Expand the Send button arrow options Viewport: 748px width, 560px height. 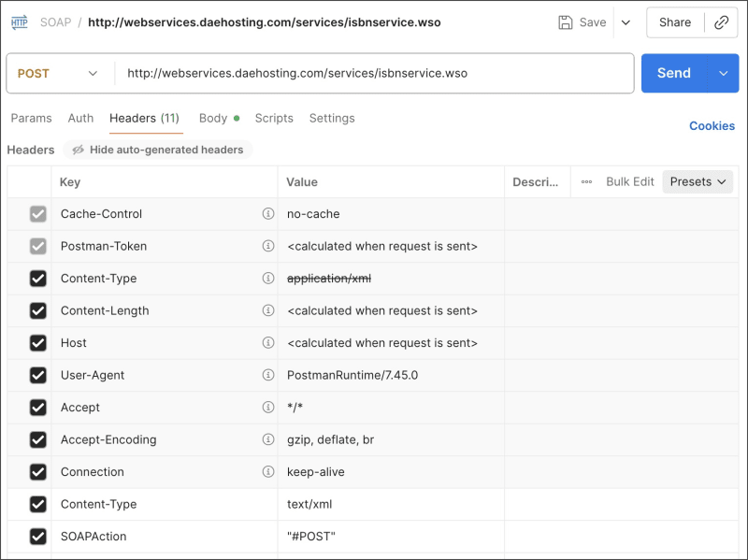click(722, 73)
